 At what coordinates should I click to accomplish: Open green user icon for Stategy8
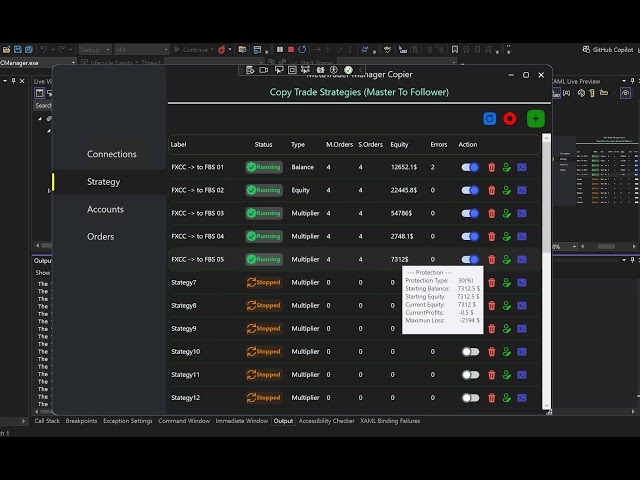pos(507,306)
